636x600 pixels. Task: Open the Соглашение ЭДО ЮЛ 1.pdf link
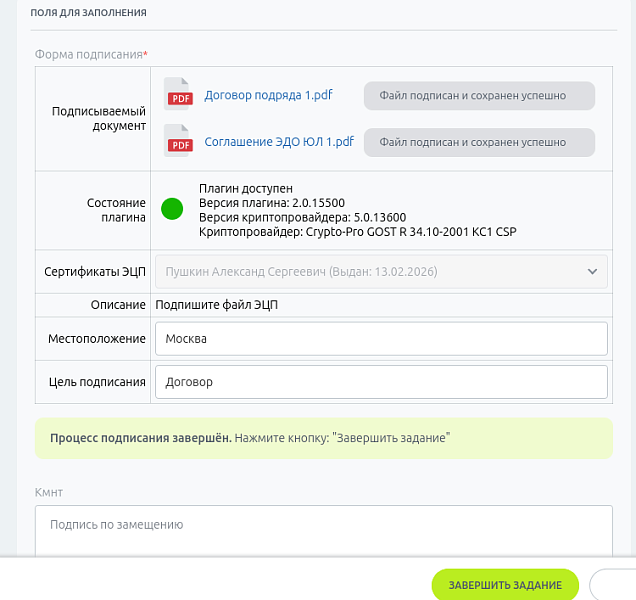pyautogui.click(x=279, y=142)
